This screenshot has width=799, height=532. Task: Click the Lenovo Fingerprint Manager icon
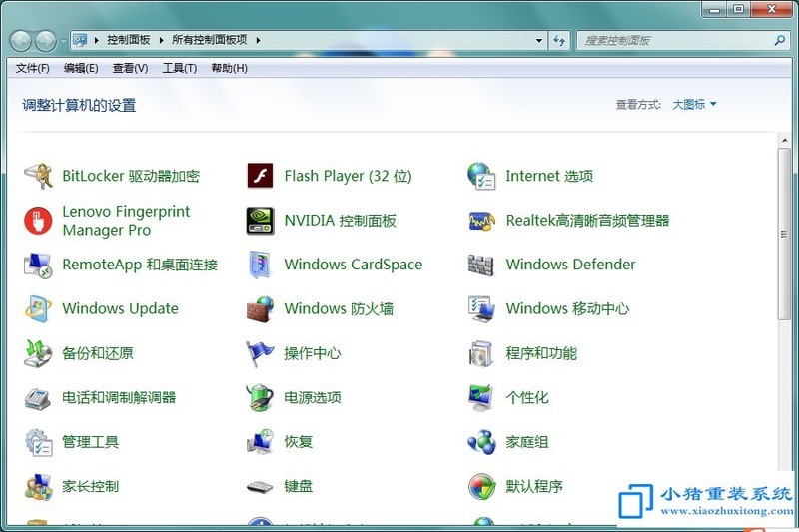pos(38,221)
